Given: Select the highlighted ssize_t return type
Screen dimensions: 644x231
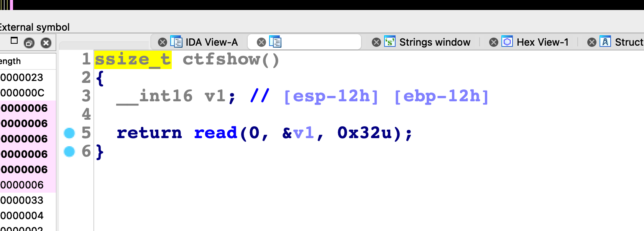Looking at the screenshot, I should click(x=133, y=59).
